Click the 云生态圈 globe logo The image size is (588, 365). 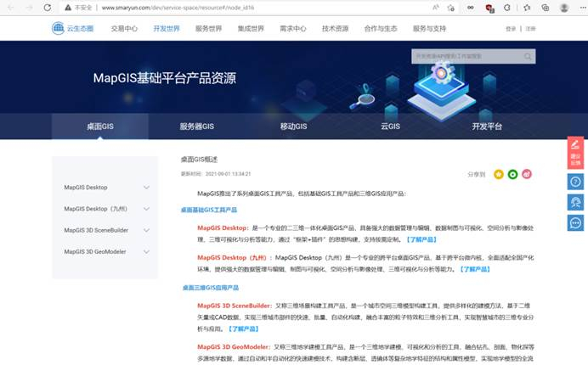tap(58, 28)
